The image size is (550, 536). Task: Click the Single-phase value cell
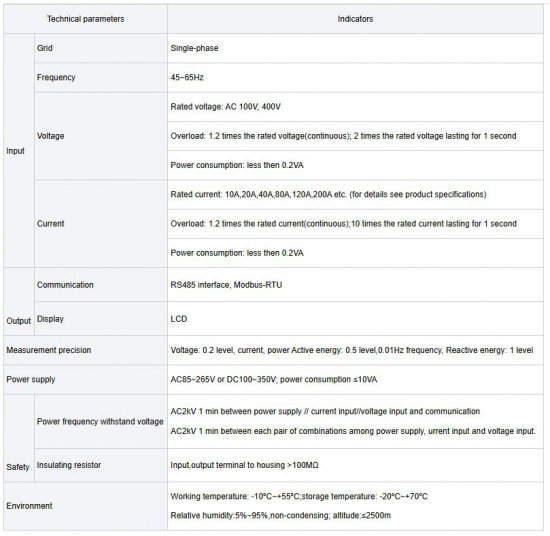[x=355, y=48]
